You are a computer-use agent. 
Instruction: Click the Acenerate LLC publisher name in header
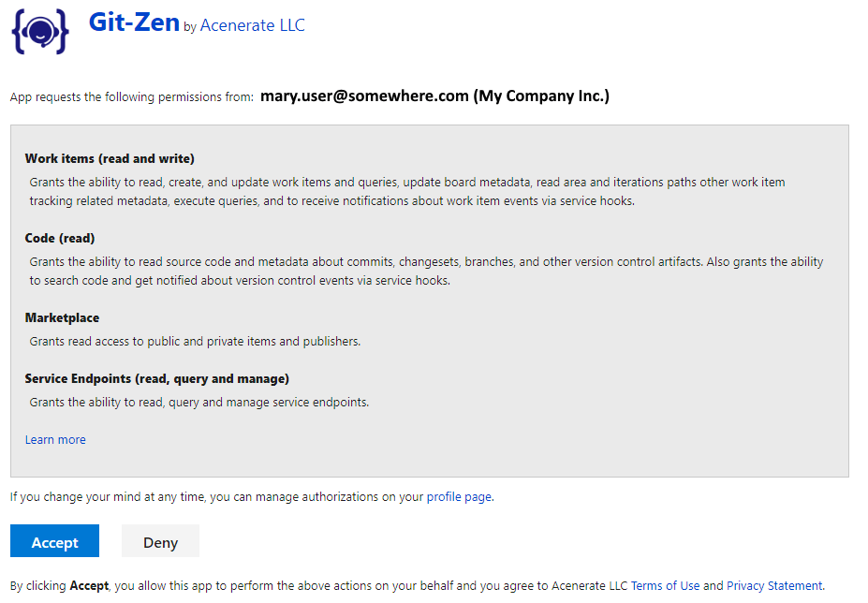[252, 26]
